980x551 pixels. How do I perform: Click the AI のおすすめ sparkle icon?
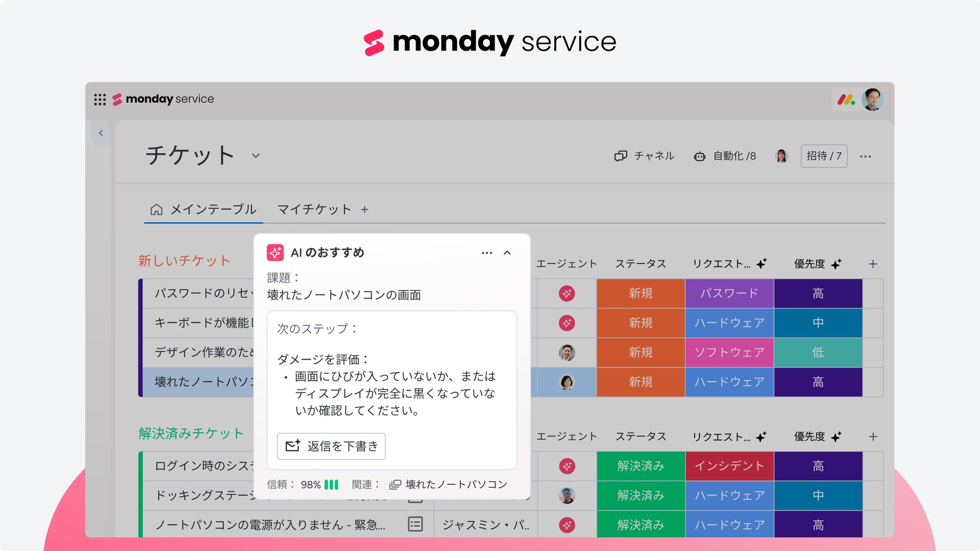tap(275, 253)
